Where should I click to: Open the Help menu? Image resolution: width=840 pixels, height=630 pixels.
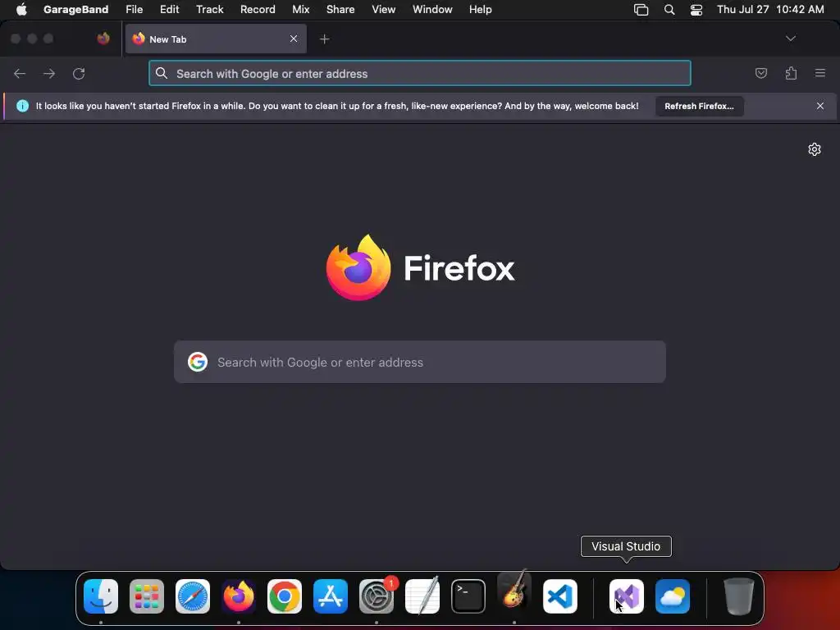click(480, 9)
